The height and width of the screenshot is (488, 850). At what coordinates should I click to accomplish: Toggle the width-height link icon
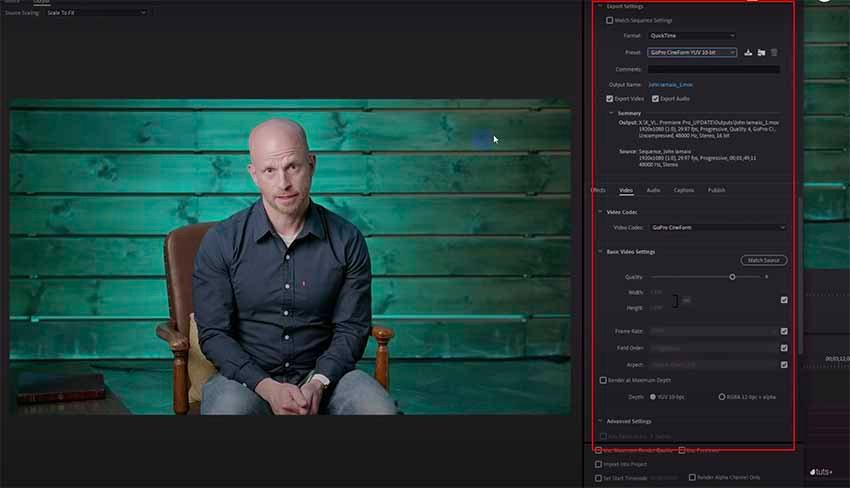coord(675,300)
